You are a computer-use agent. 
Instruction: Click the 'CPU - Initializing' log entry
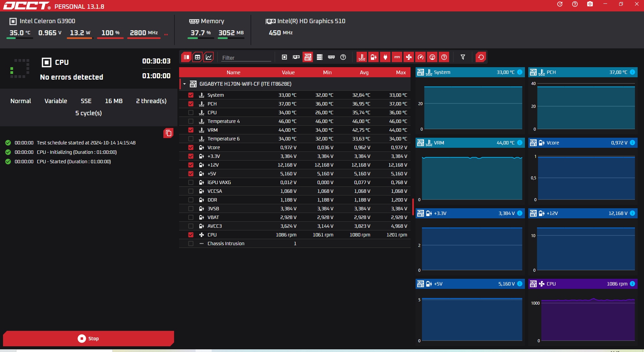[77, 152]
